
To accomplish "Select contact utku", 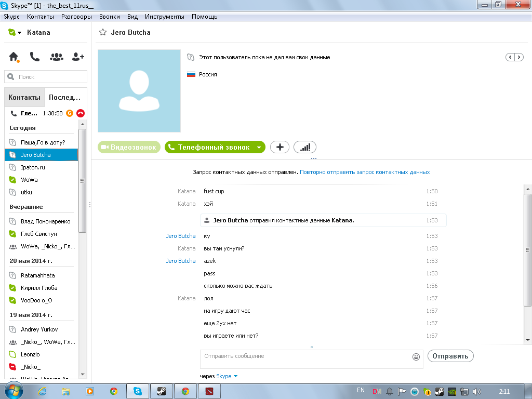I will tap(42, 192).
